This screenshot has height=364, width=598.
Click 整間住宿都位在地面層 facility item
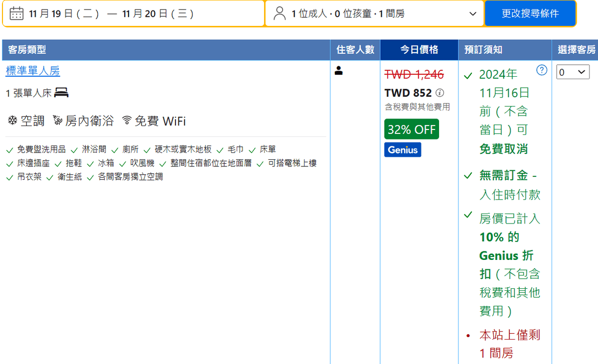pos(211,163)
